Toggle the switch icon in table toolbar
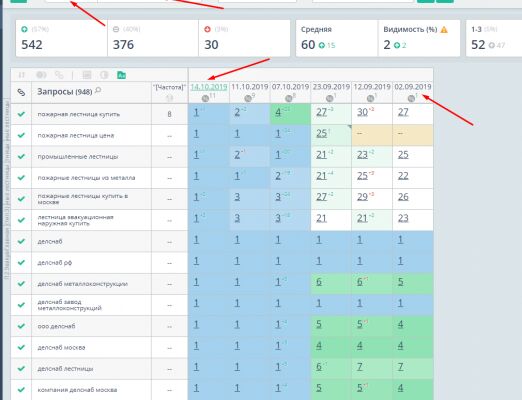 pos(41,75)
